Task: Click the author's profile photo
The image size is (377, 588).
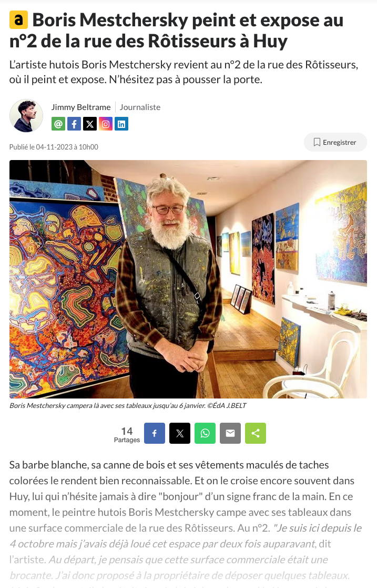Action: click(x=26, y=115)
